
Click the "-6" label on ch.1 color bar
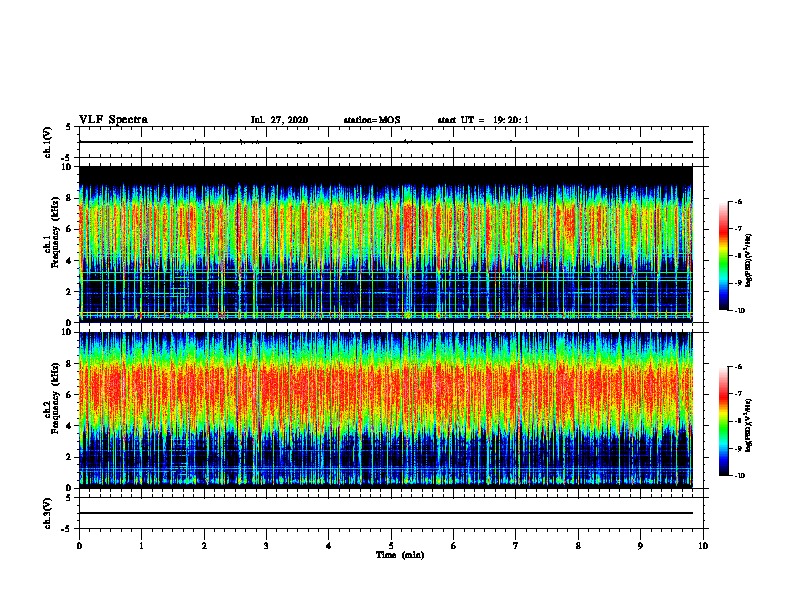click(738, 201)
